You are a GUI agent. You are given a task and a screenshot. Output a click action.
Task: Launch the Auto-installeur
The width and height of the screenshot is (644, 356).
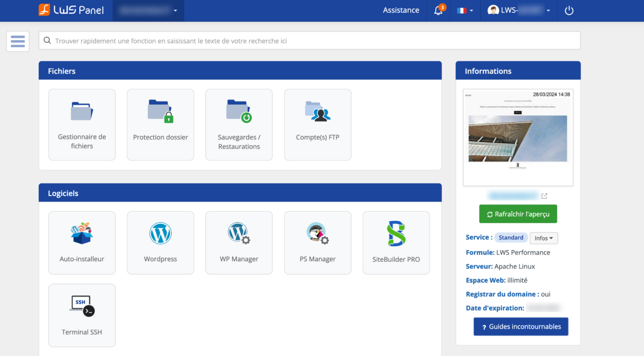82,243
